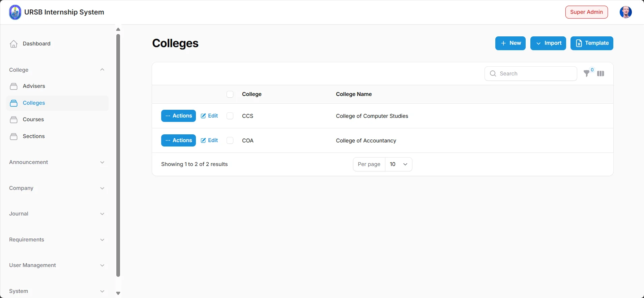Open the user avatar menu
Screen dimensions: 644x298
pyautogui.click(x=625, y=12)
